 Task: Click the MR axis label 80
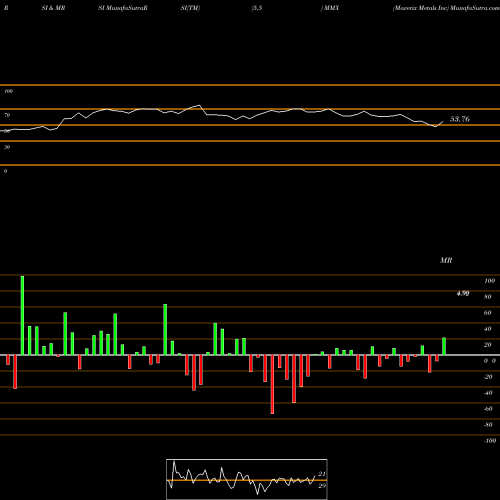(x=488, y=297)
